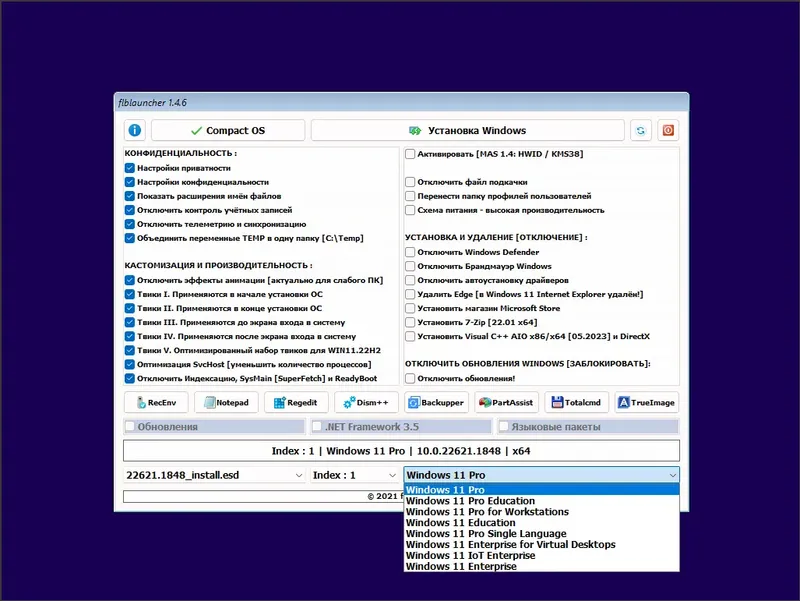Screen dimensions: 800x601
Task: Check Перенести папку профилей пользователей
Action: (x=410, y=196)
